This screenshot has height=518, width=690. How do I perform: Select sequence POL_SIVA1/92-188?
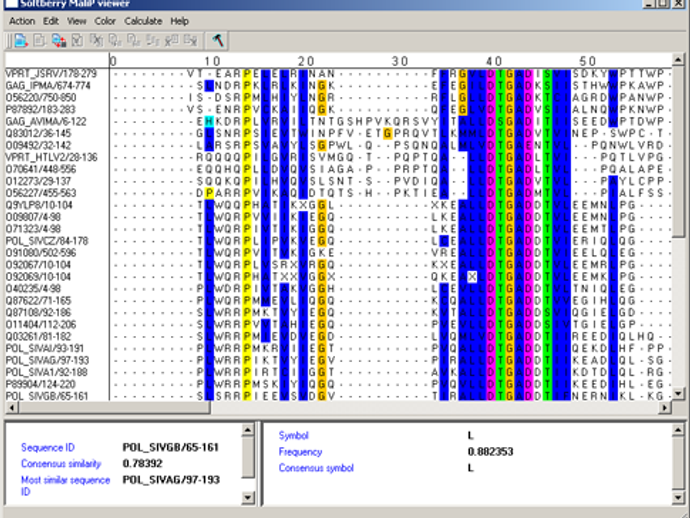[46, 372]
